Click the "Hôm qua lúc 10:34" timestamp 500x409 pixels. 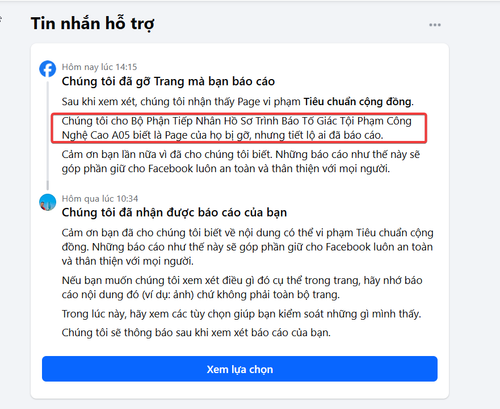click(x=100, y=199)
